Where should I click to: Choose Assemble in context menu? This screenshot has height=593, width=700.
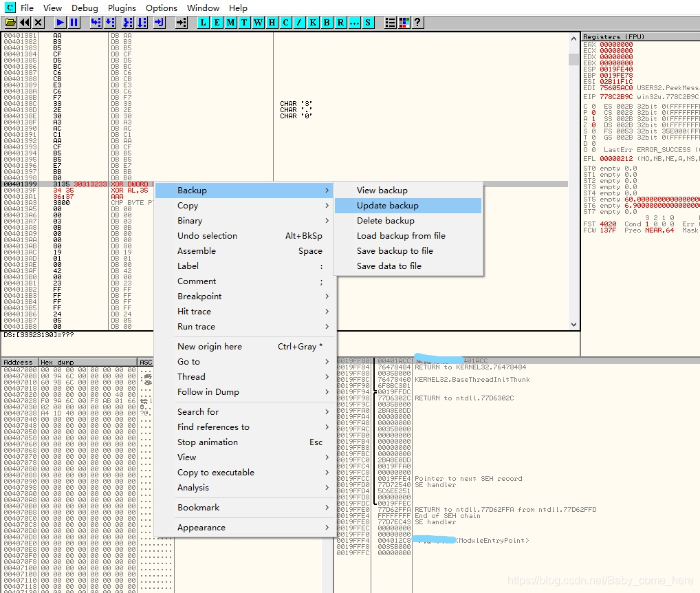(245, 251)
